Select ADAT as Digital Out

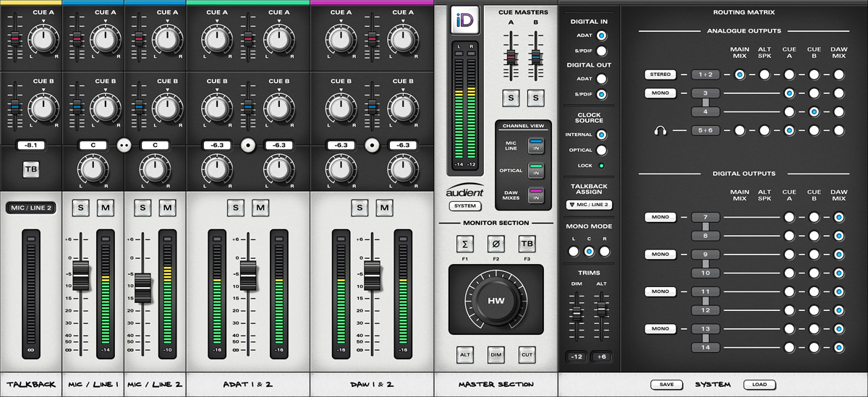[601, 79]
